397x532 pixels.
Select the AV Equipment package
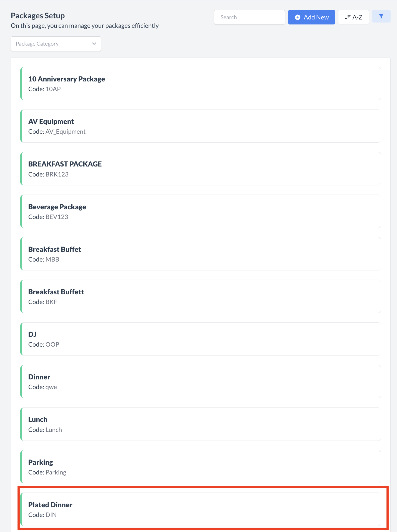coord(201,126)
